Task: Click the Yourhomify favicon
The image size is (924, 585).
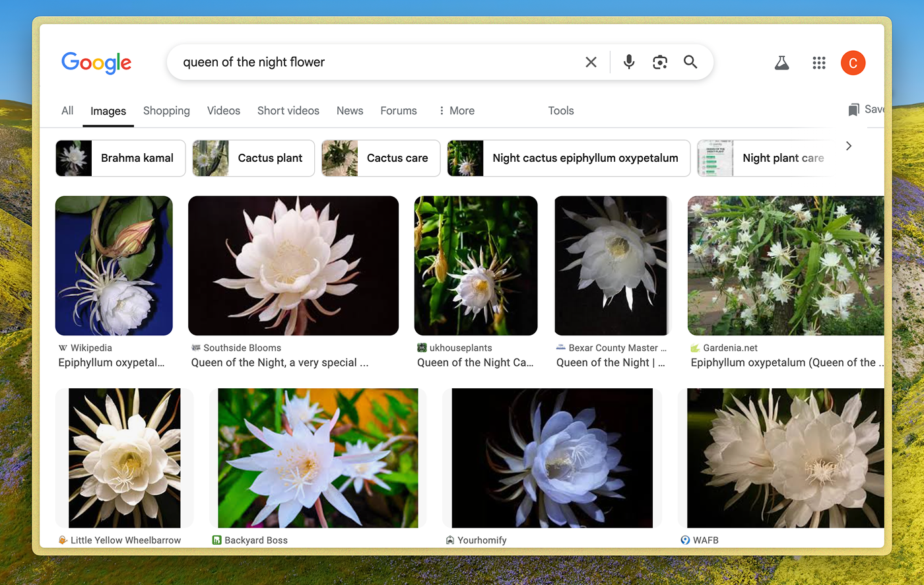Action: [x=450, y=540]
